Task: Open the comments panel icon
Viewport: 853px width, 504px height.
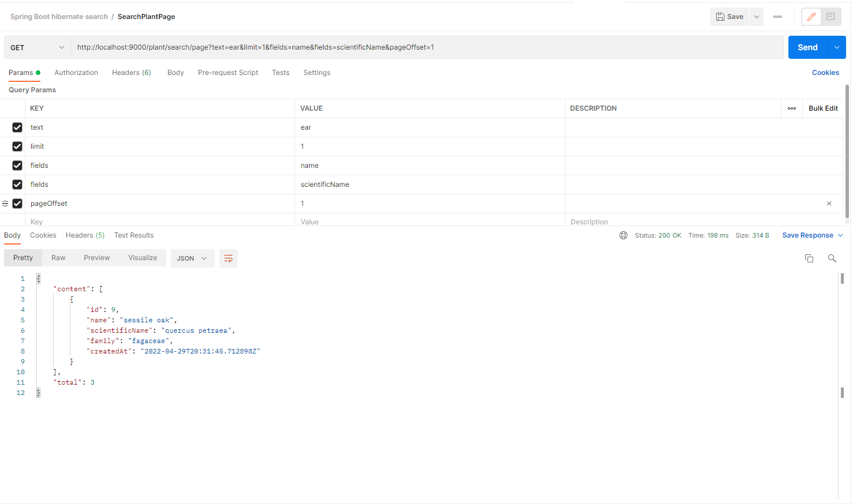Action: tap(831, 17)
